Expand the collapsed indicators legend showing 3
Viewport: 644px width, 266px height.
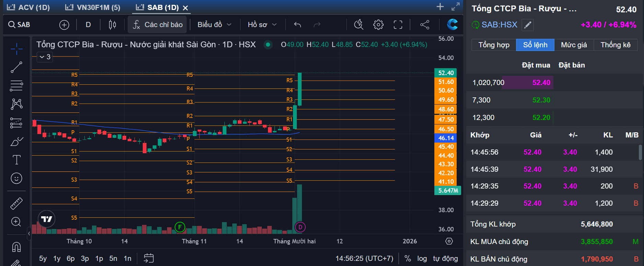(45, 57)
